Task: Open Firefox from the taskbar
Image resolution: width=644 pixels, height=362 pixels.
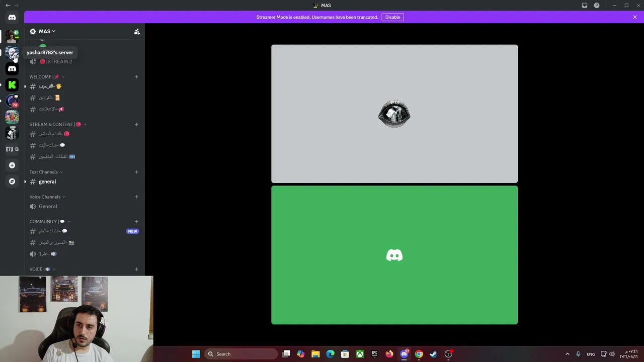Action: click(389, 354)
